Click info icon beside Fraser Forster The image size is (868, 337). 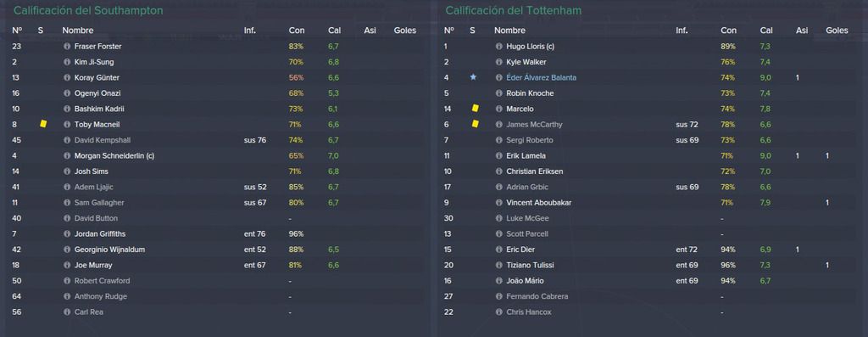coord(67,47)
